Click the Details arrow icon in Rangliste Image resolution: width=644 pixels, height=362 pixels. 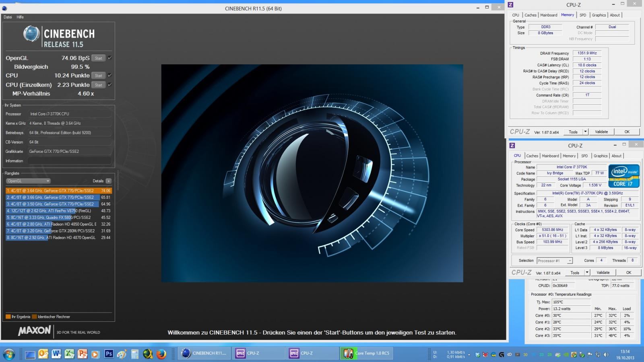pos(108,181)
